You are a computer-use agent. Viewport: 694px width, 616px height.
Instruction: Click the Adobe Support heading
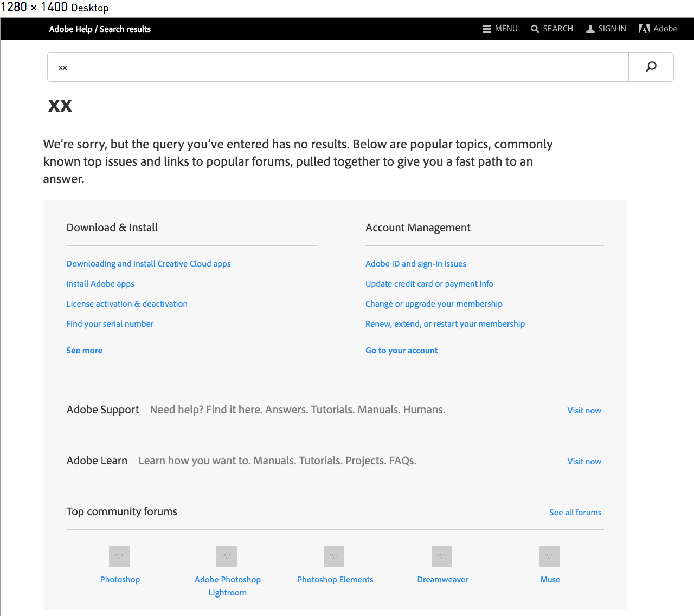point(103,410)
